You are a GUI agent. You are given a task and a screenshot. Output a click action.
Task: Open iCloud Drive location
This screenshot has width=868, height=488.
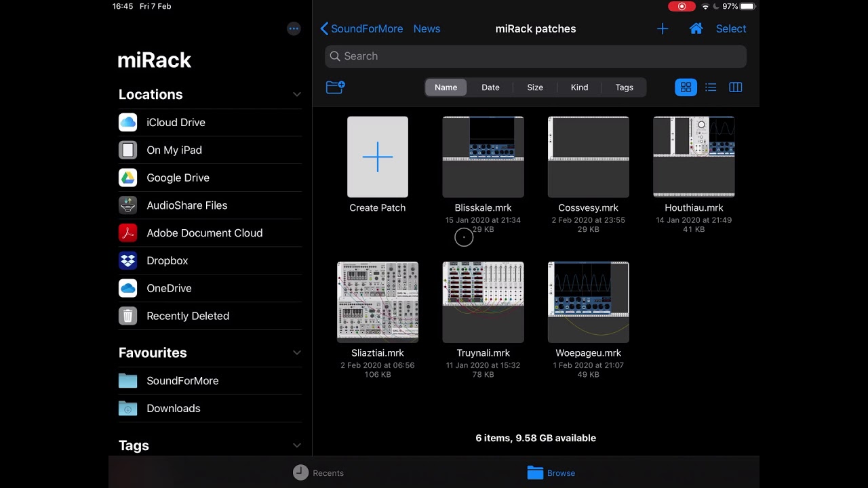click(x=210, y=122)
